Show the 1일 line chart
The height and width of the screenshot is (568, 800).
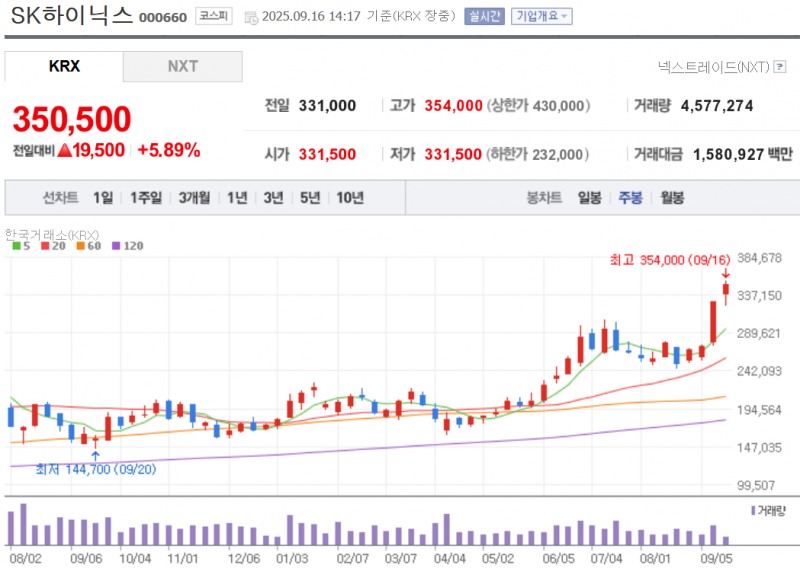click(x=103, y=198)
